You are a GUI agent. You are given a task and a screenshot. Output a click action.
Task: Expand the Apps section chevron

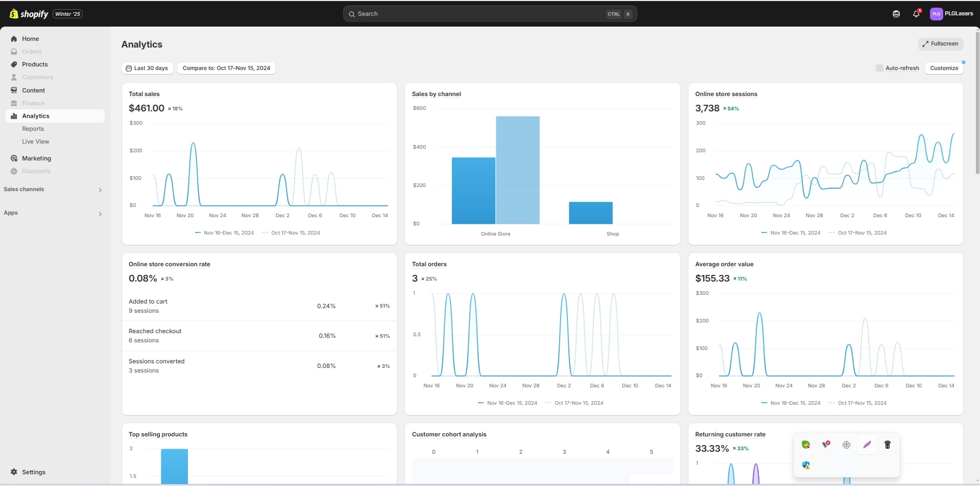click(100, 214)
